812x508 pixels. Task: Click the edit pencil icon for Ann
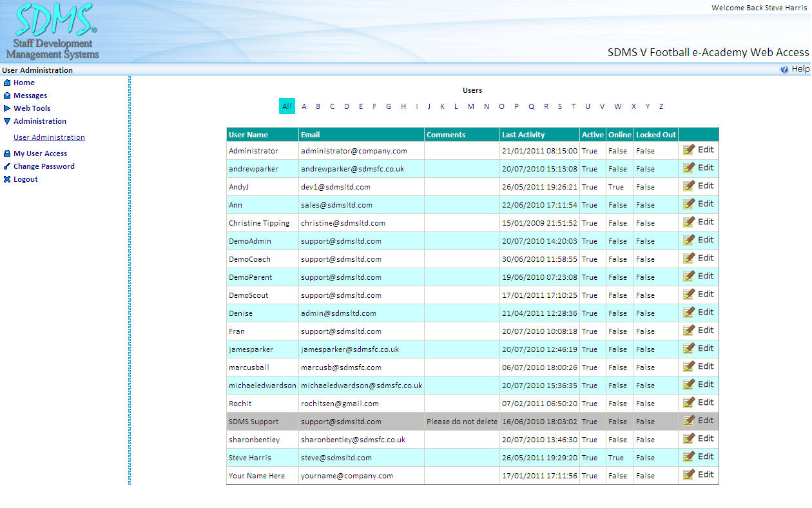[689, 204]
